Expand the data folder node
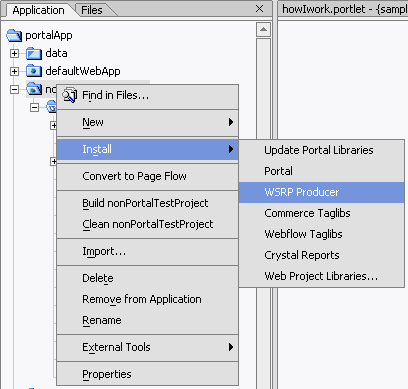Image resolution: width=408 pixels, height=389 pixels. [x=14, y=53]
